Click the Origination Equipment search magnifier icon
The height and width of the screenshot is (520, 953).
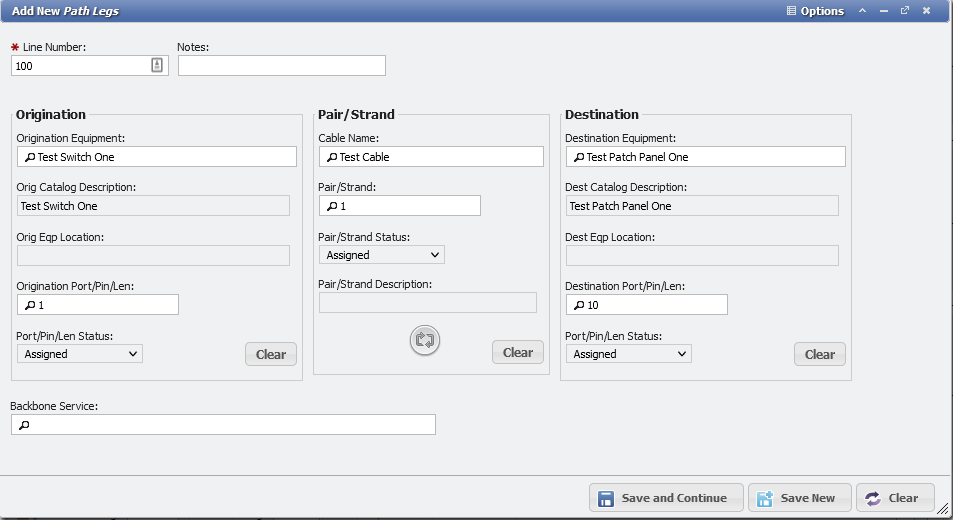pos(29,157)
